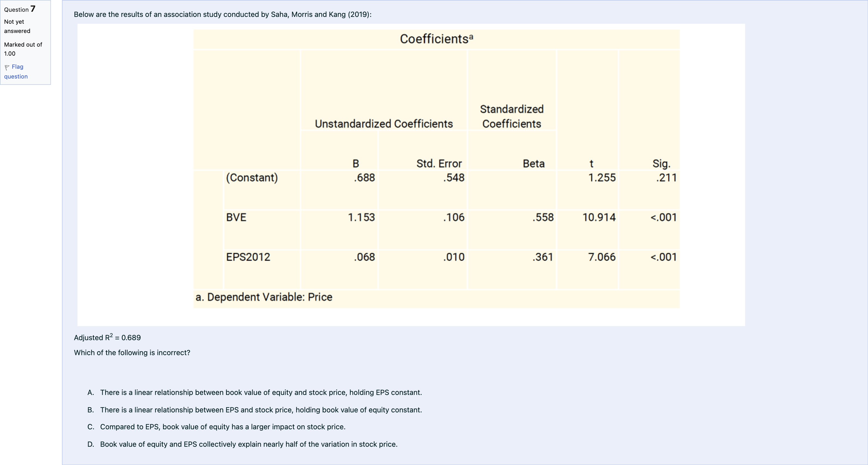Image resolution: width=868 pixels, height=465 pixels.
Task: Click the Adjusted R² = 0.689 text
Action: tap(107, 338)
